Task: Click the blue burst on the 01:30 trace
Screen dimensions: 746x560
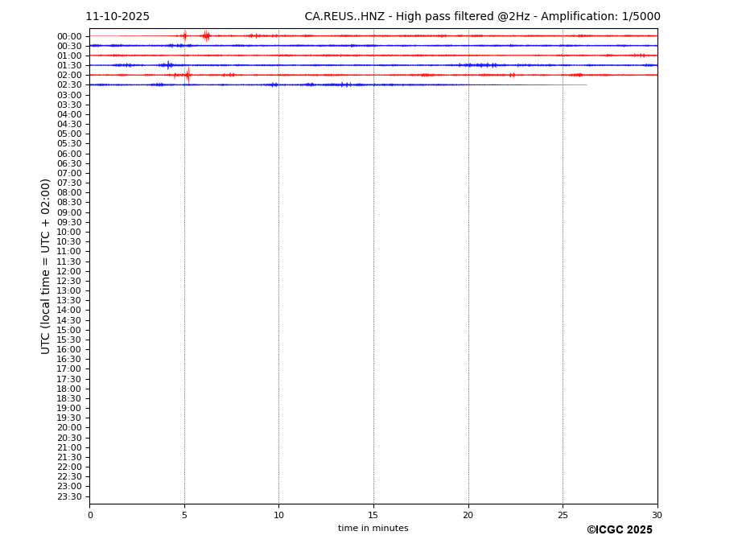Action: [x=167, y=65]
